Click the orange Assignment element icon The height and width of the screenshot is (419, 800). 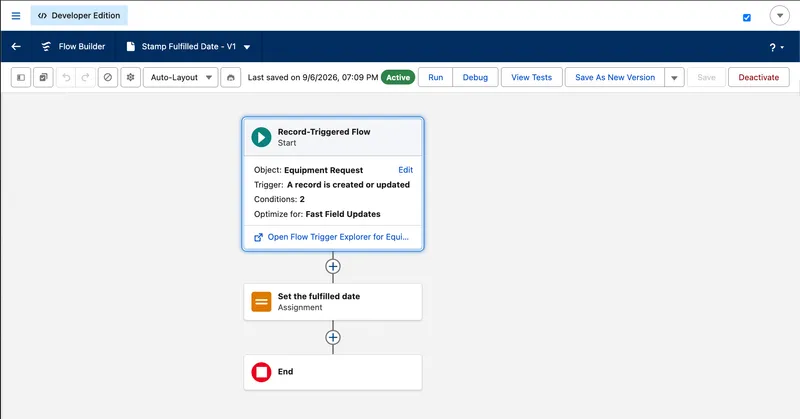pos(261,302)
